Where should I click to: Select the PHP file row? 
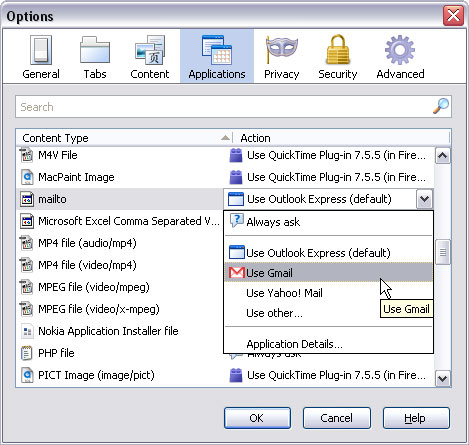pyautogui.click(x=119, y=353)
